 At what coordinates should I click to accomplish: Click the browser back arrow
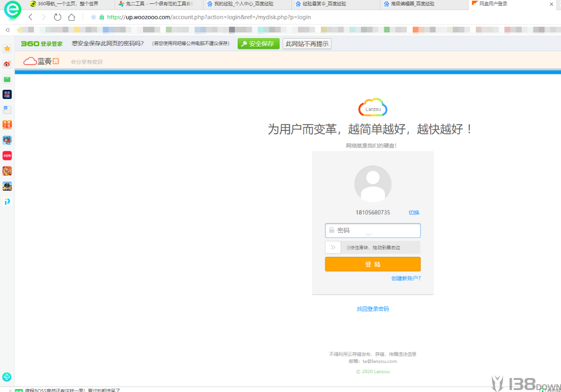(x=30, y=17)
